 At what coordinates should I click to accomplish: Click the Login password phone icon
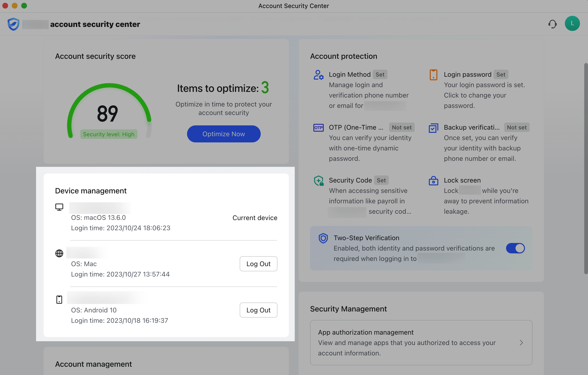tap(433, 75)
